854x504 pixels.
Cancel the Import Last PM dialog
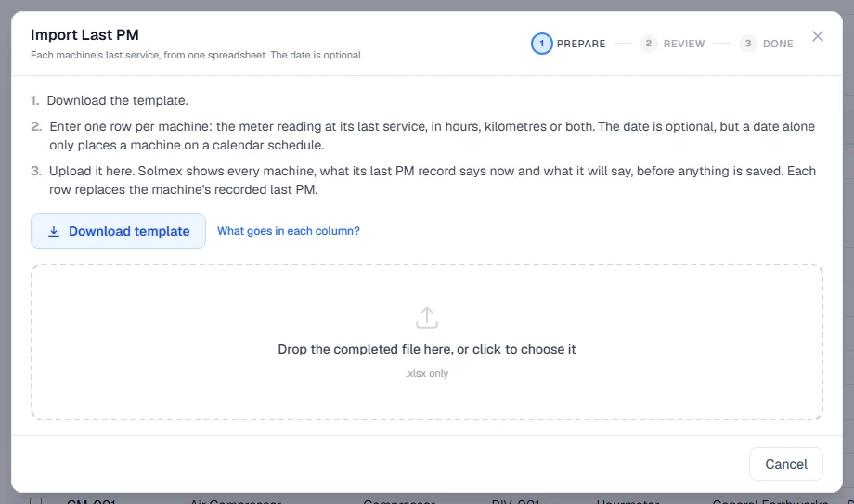pyautogui.click(x=786, y=464)
